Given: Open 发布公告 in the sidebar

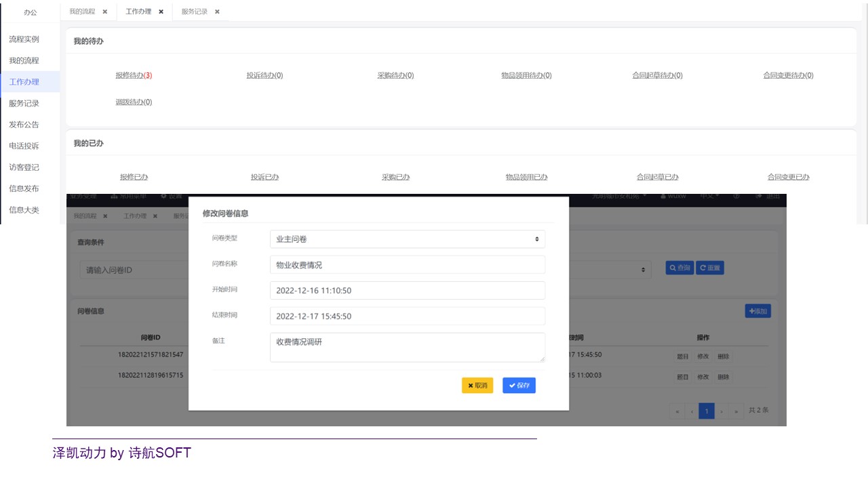Looking at the screenshot, I should pos(24,125).
